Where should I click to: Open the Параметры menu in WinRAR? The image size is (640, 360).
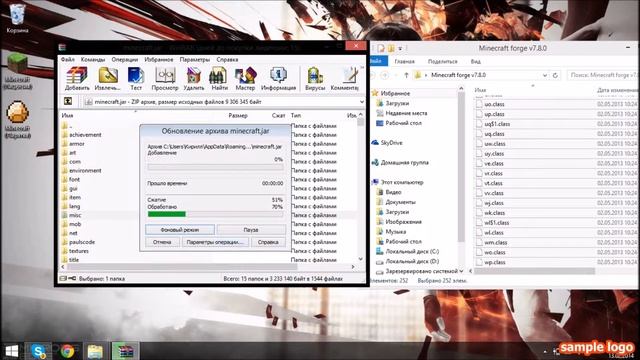pyautogui.click(x=195, y=60)
